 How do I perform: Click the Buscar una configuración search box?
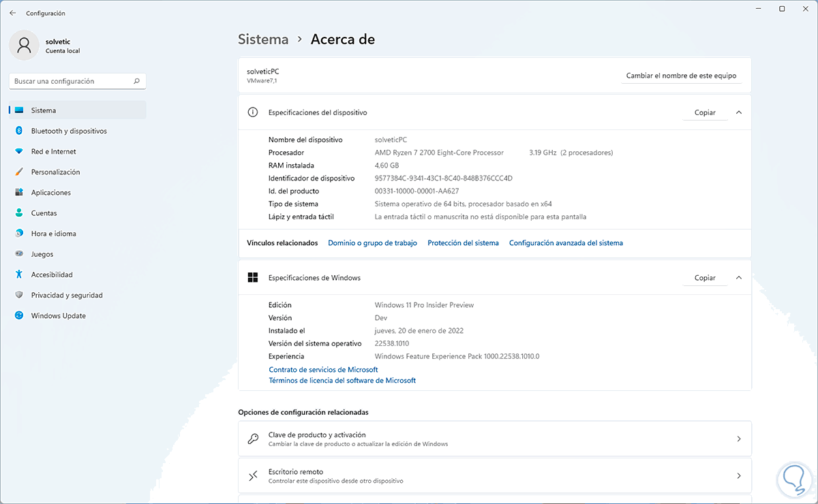coord(72,81)
